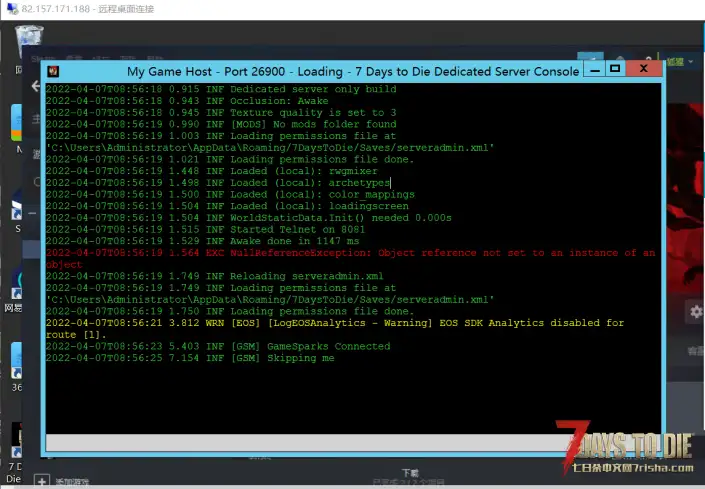The image size is (705, 489).
Task: Click the plus icon beside 添加游戏 in Steam
Action: [x=42, y=481]
